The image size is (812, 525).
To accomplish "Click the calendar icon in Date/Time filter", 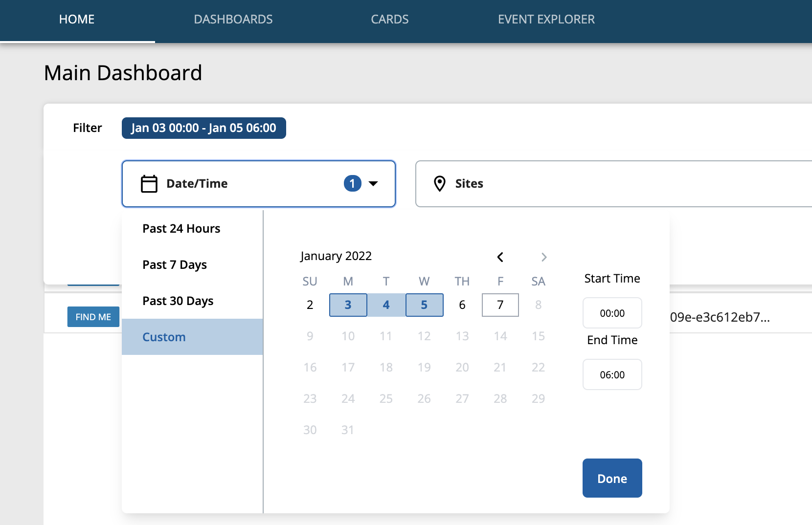I will [x=149, y=184].
